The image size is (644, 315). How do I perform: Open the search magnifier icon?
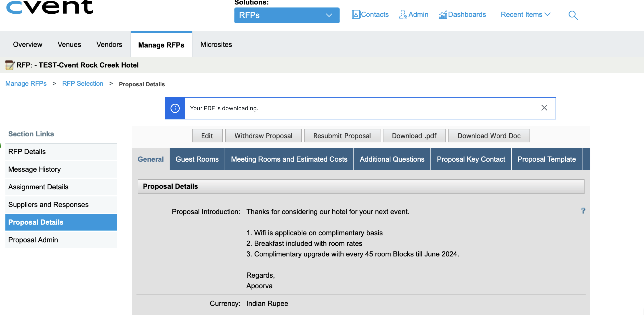pos(573,15)
